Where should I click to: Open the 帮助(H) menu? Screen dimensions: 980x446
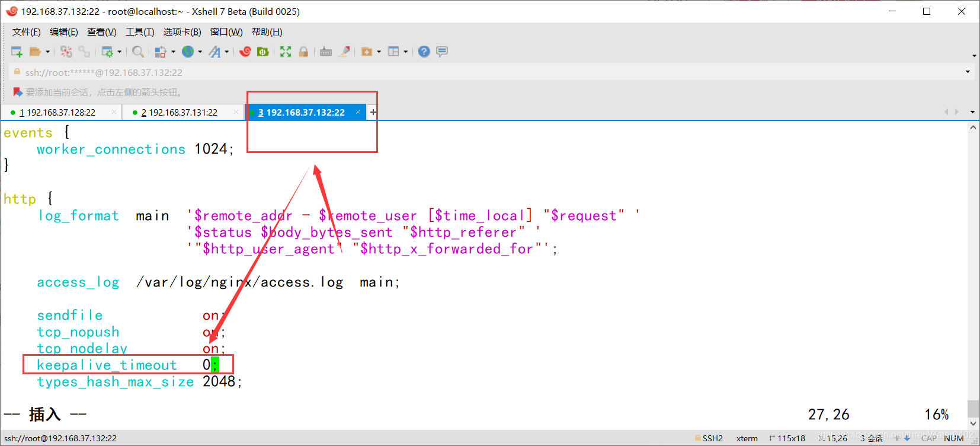tap(267, 32)
